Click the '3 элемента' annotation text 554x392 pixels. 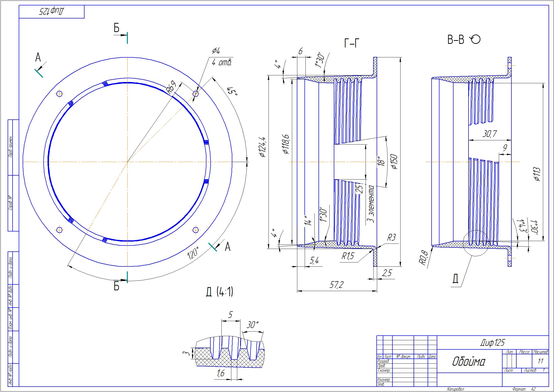tap(370, 204)
